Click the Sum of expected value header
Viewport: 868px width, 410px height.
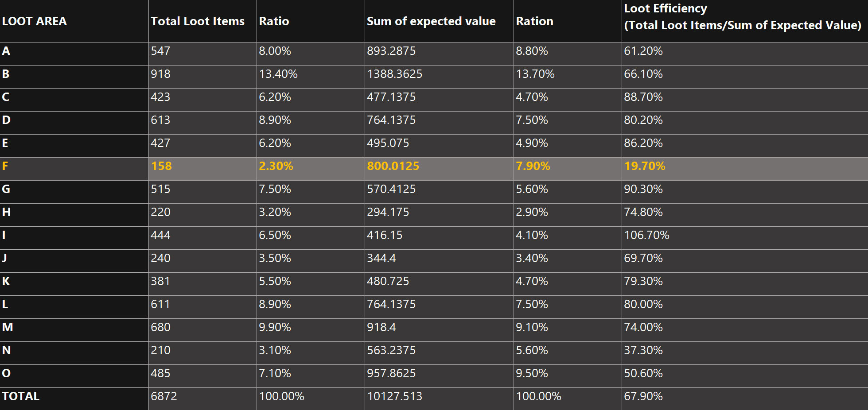coord(431,21)
